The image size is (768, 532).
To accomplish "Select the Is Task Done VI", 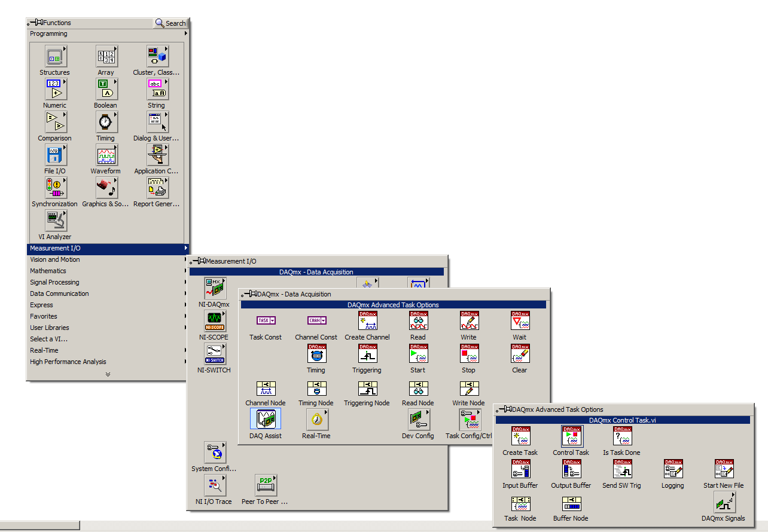I will [x=622, y=436].
